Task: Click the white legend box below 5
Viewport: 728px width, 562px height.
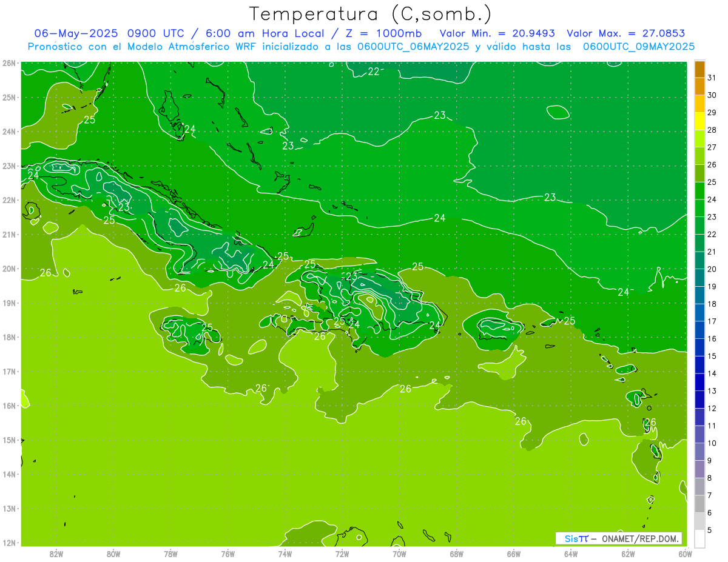Action: pos(699,539)
